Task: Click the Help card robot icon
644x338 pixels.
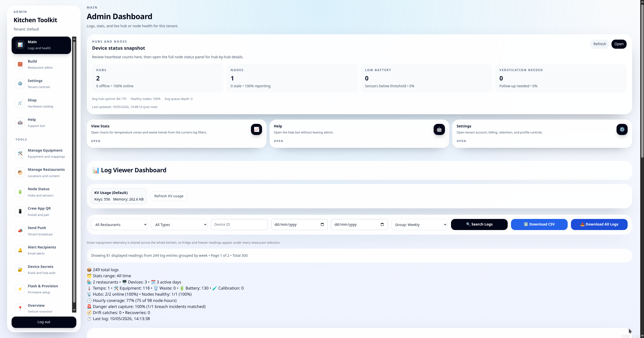Action: (439, 129)
